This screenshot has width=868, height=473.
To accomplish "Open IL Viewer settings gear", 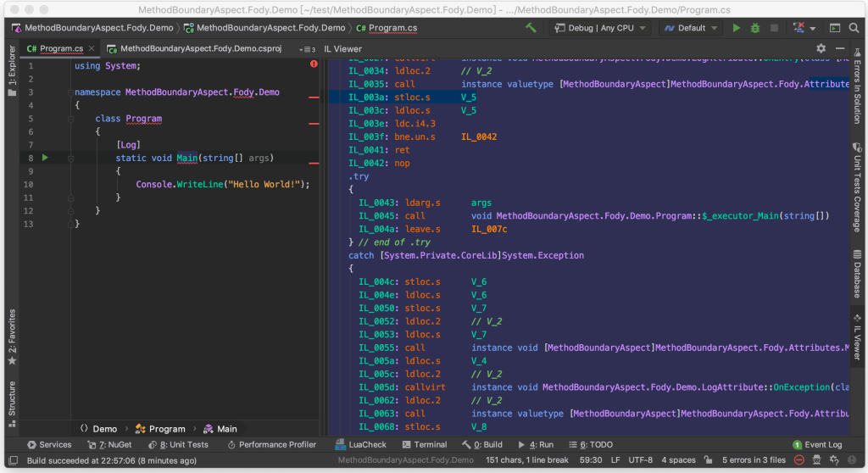I will click(821, 48).
